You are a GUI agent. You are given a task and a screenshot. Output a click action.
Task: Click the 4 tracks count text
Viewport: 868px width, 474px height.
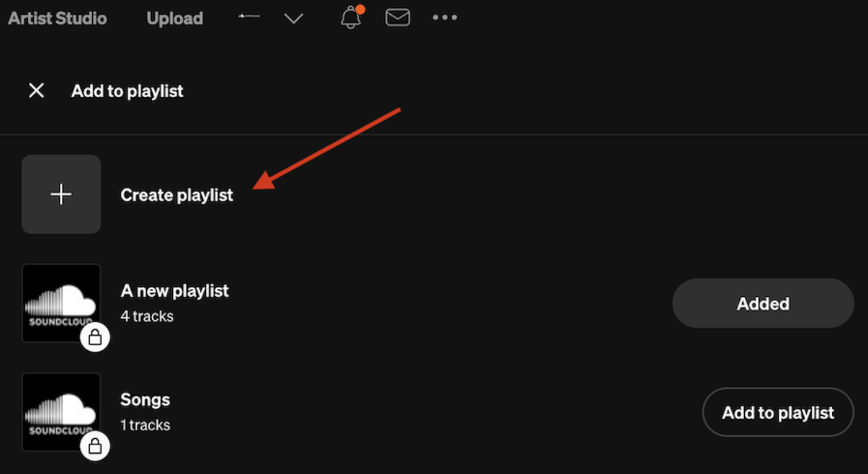pyautogui.click(x=147, y=316)
